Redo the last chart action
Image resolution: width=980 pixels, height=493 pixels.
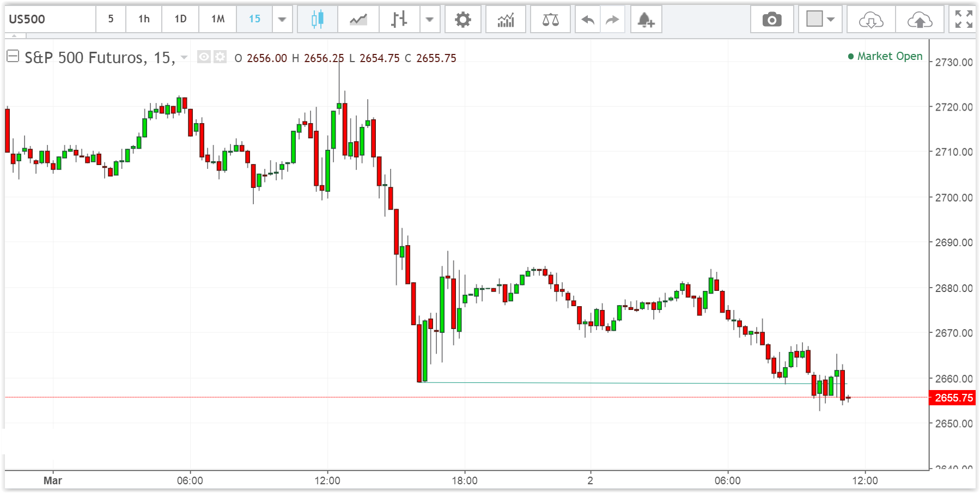click(613, 20)
